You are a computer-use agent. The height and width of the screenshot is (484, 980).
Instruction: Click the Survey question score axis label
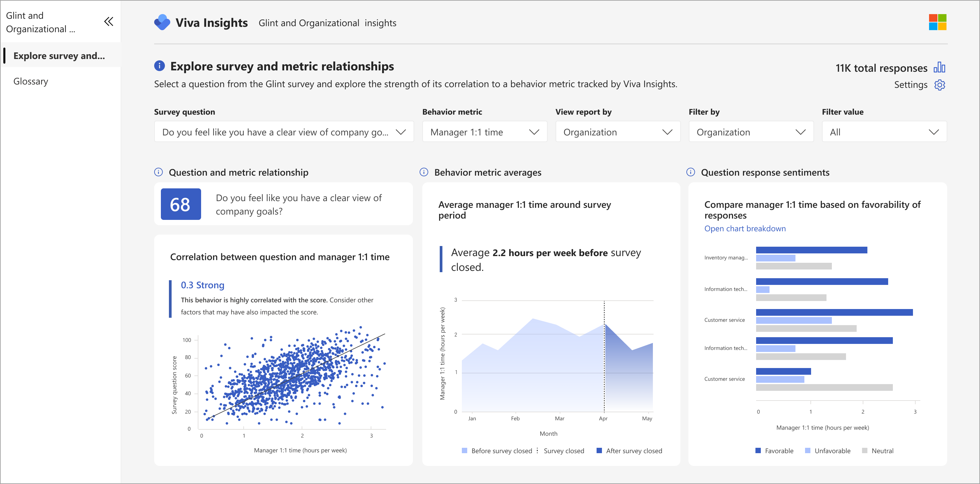pos(174,385)
